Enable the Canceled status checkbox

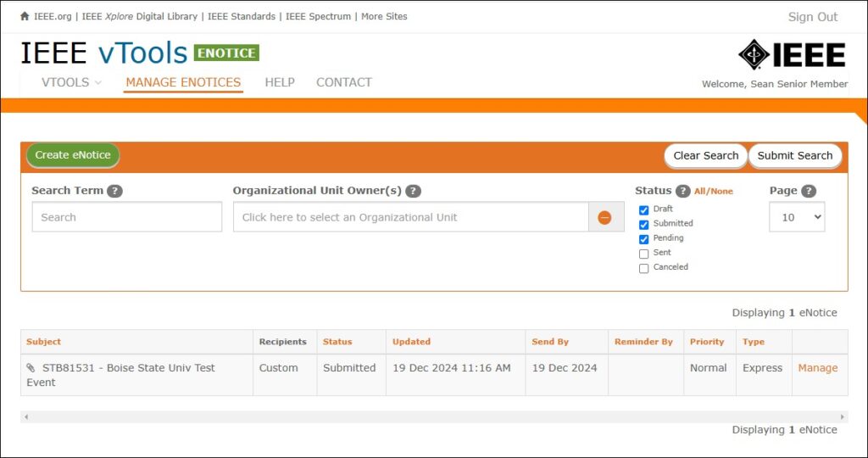click(x=644, y=268)
